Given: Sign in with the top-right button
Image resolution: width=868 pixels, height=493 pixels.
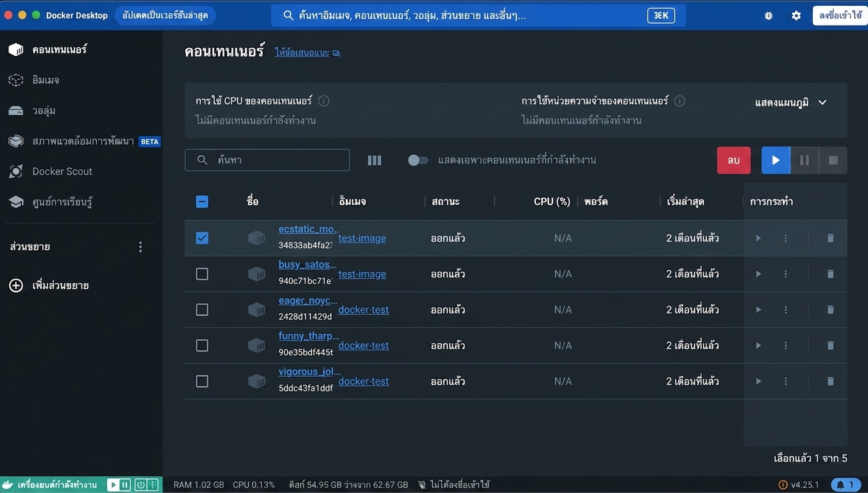Looking at the screenshot, I should coord(840,15).
